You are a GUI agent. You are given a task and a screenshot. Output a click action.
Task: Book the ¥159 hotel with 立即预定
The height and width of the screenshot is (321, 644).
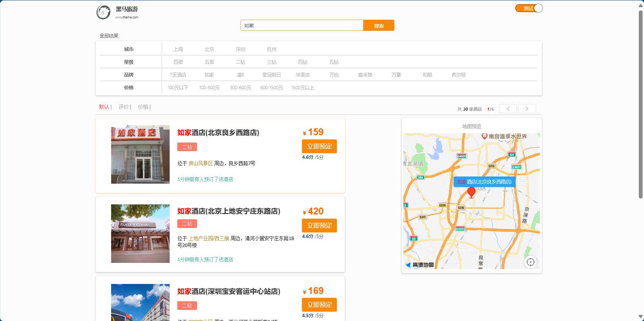tap(319, 146)
